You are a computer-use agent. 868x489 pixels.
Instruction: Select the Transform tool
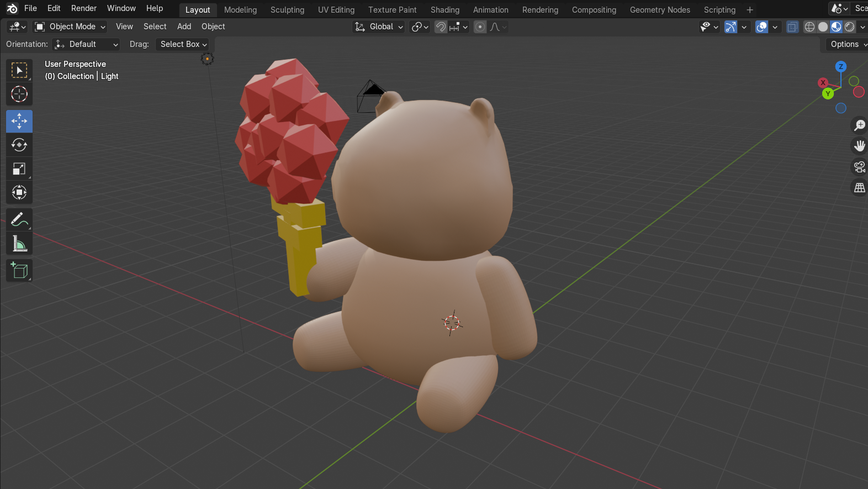pyautogui.click(x=19, y=193)
